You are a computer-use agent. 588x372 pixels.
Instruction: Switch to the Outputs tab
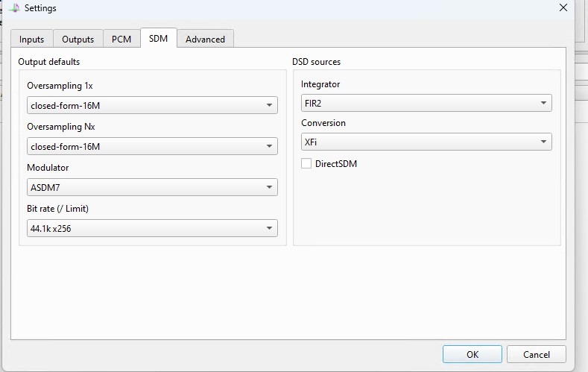[x=78, y=39]
